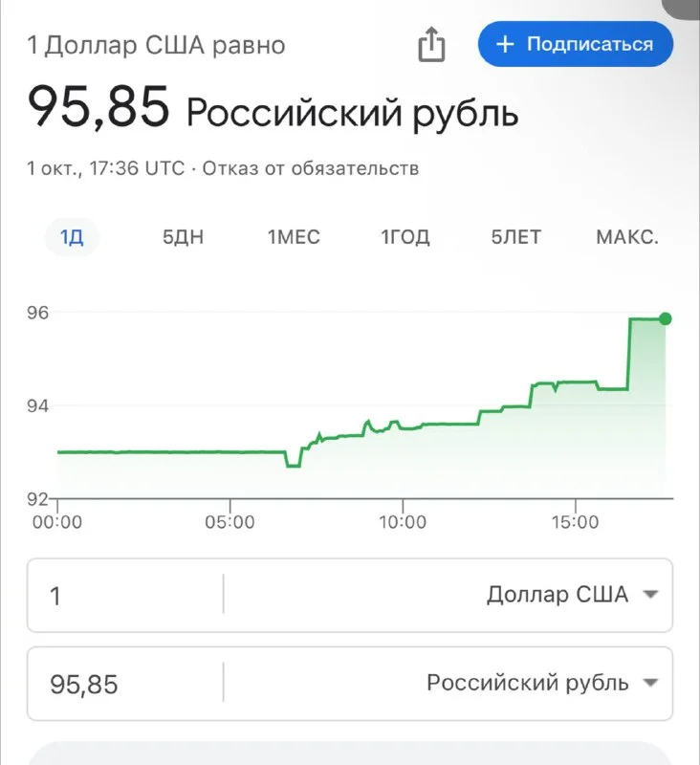The image size is (700, 765).
Task: Show the 5ЛЕТ chart range
Action: click(x=516, y=237)
